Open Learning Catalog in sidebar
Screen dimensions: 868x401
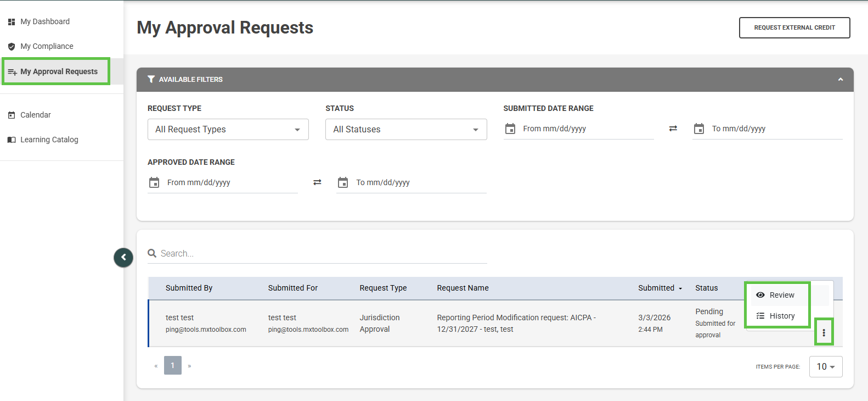[49, 140]
